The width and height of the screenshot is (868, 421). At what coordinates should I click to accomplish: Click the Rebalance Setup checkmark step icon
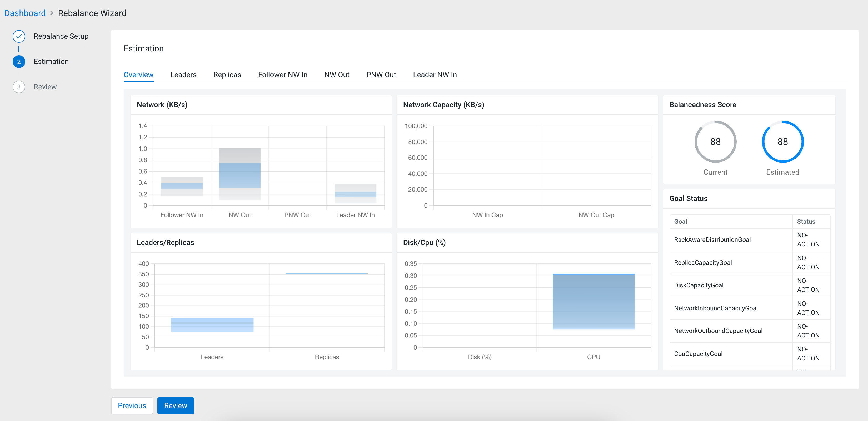click(x=19, y=36)
